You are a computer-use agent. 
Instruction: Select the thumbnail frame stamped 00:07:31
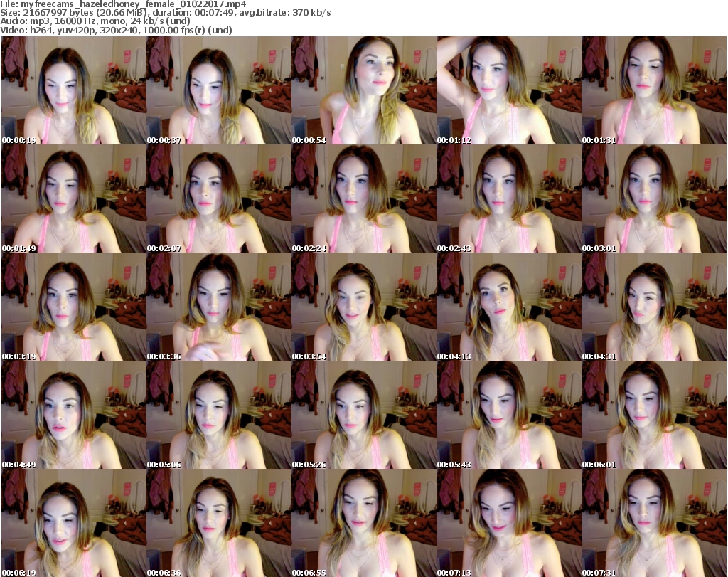pos(654,523)
